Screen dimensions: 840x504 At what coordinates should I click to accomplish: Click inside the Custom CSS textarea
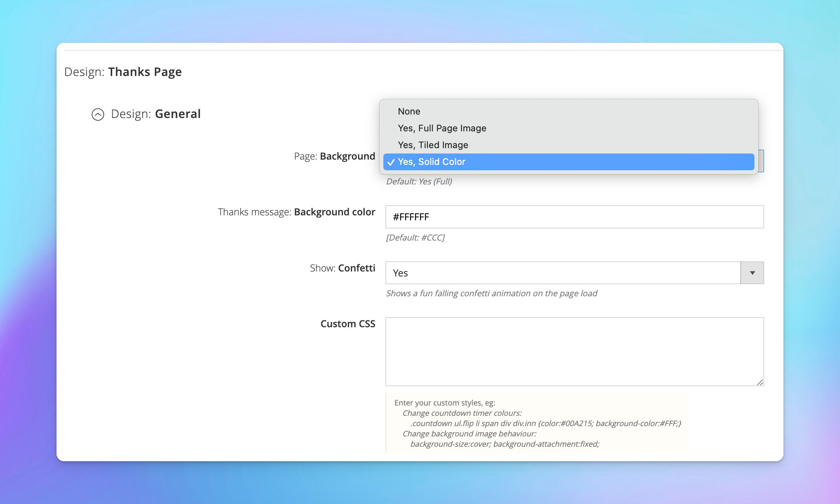[575, 352]
